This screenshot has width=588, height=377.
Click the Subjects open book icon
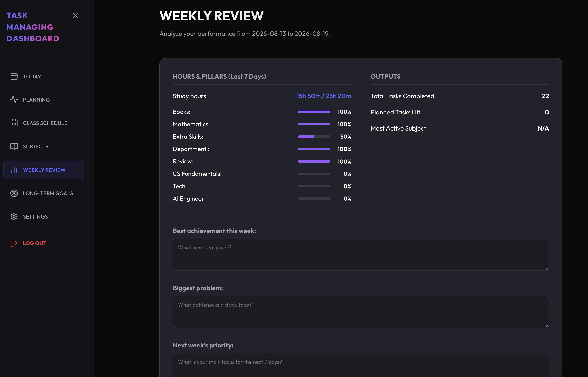(14, 146)
